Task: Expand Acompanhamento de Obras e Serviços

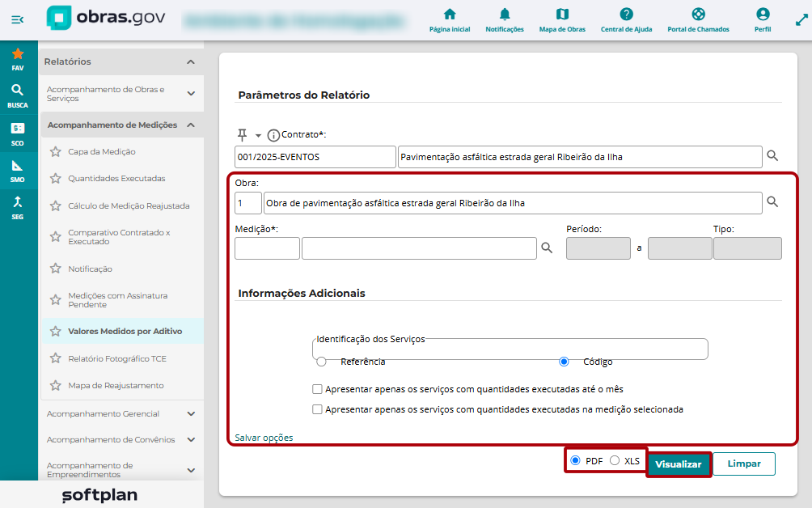Action: point(191,94)
